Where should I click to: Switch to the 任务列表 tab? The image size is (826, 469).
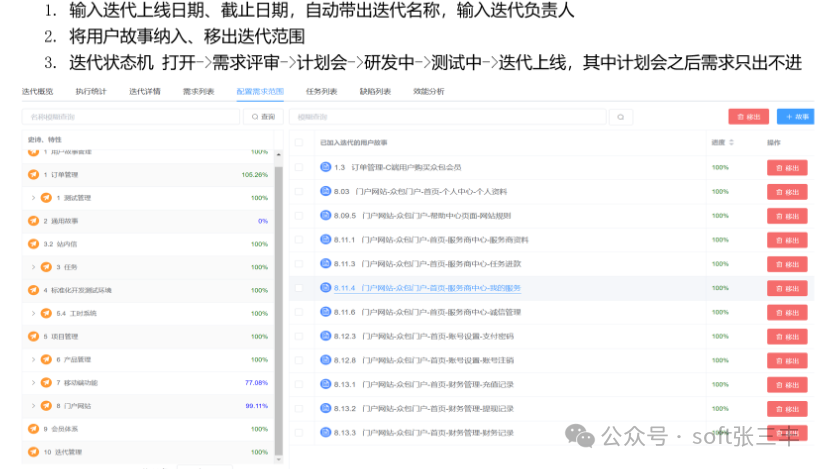[x=320, y=92]
